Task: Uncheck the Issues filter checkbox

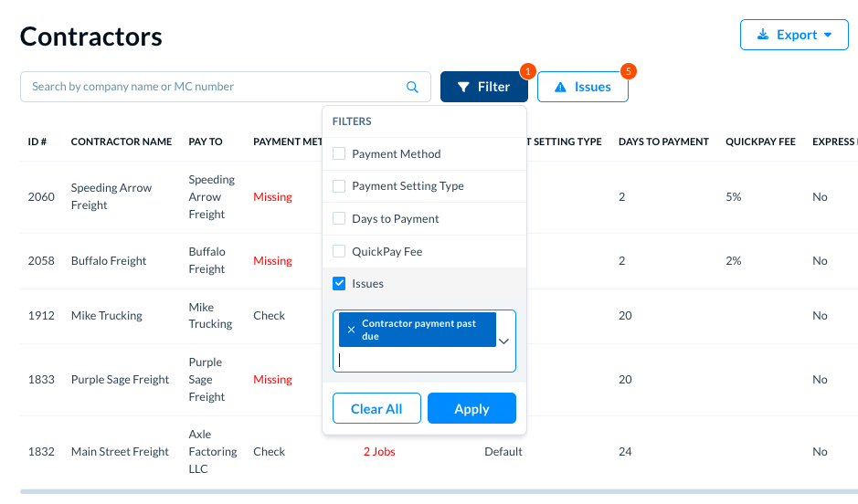Action: [x=339, y=284]
